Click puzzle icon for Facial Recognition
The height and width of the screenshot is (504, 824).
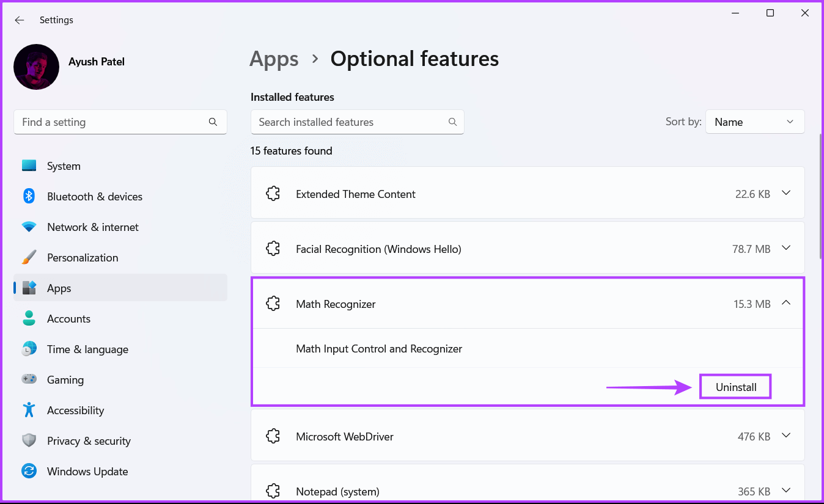pos(273,249)
